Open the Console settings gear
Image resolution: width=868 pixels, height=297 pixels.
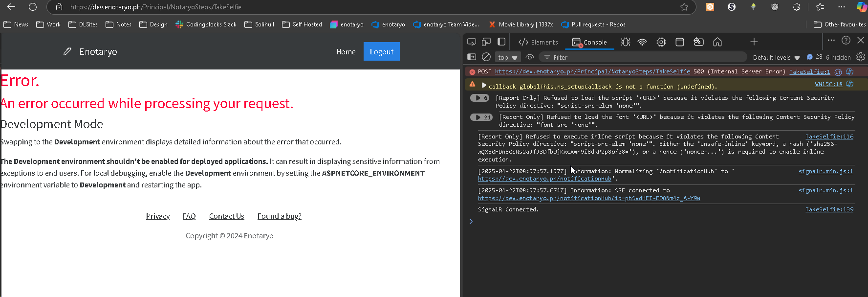[x=861, y=57]
